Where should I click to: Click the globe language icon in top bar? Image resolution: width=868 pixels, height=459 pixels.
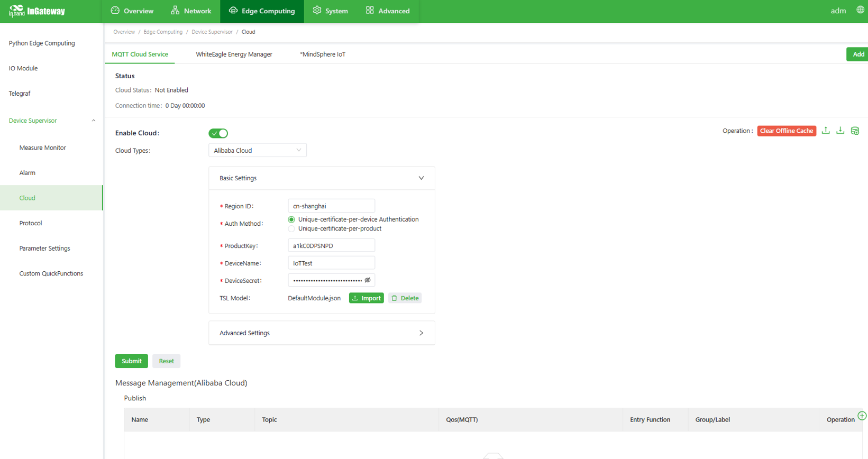coord(860,10)
